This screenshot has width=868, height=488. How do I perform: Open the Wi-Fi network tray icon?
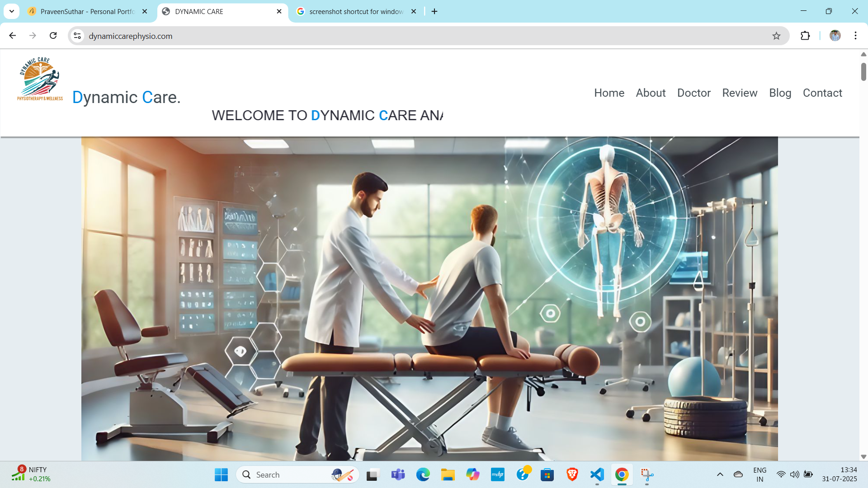781,474
